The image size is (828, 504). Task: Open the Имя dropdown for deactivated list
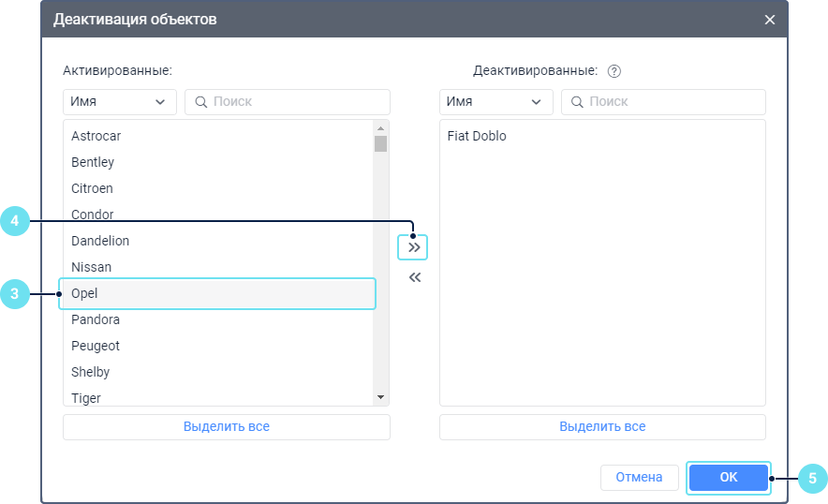pyautogui.click(x=496, y=102)
